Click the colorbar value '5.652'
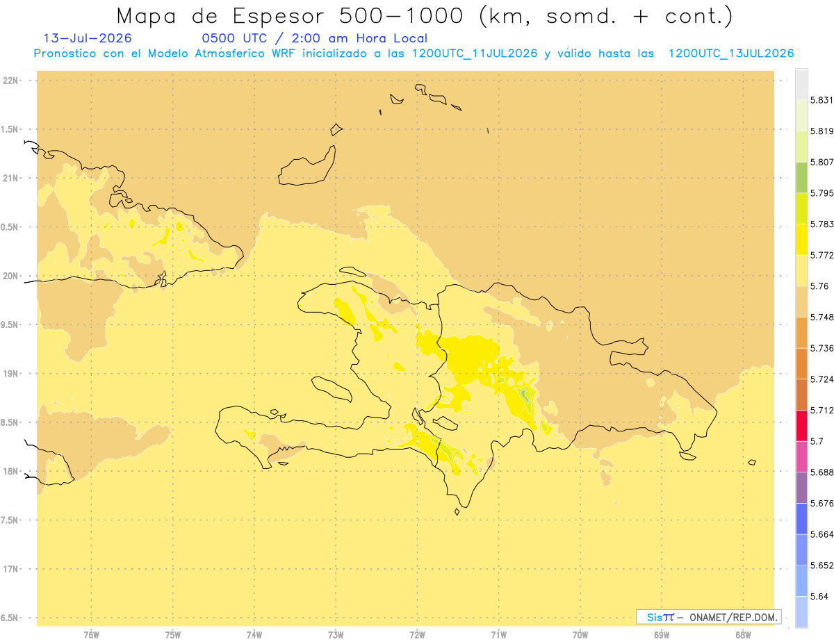The width and height of the screenshot is (834, 644). click(821, 565)
